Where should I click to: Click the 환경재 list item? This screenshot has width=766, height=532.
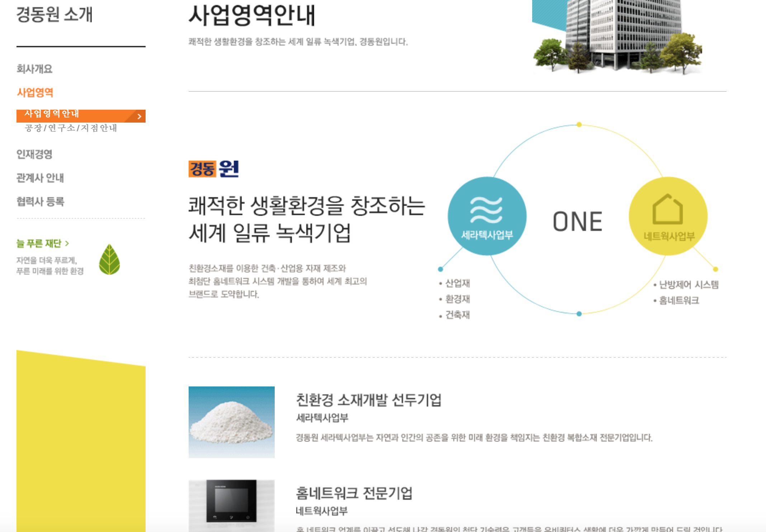pos(455,299)
